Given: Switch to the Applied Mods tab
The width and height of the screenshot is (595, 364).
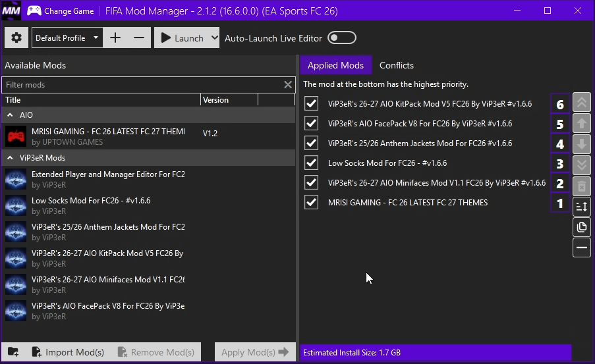Looking at the screenshot, I should click(x=335, y=65).
